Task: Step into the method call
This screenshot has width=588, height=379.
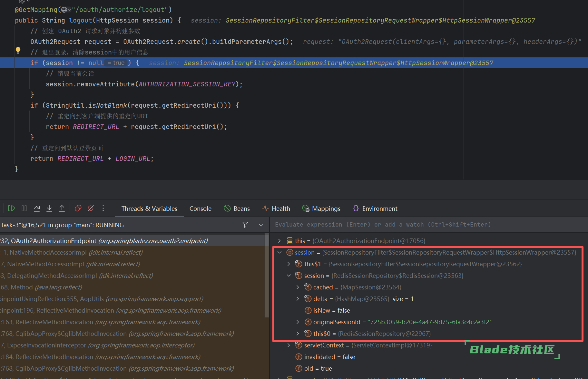Action: pos(49,209)
